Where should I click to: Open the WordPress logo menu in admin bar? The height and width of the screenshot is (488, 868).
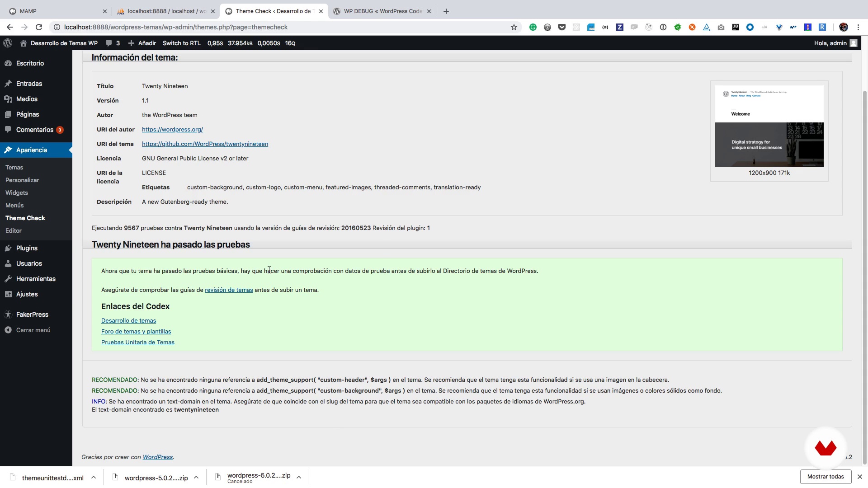(8, 43)
